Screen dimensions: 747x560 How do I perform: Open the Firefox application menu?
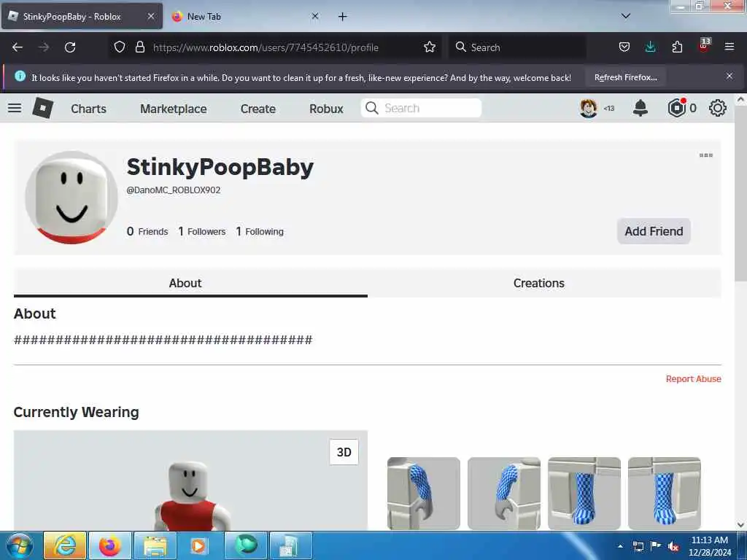pos(729,47)
